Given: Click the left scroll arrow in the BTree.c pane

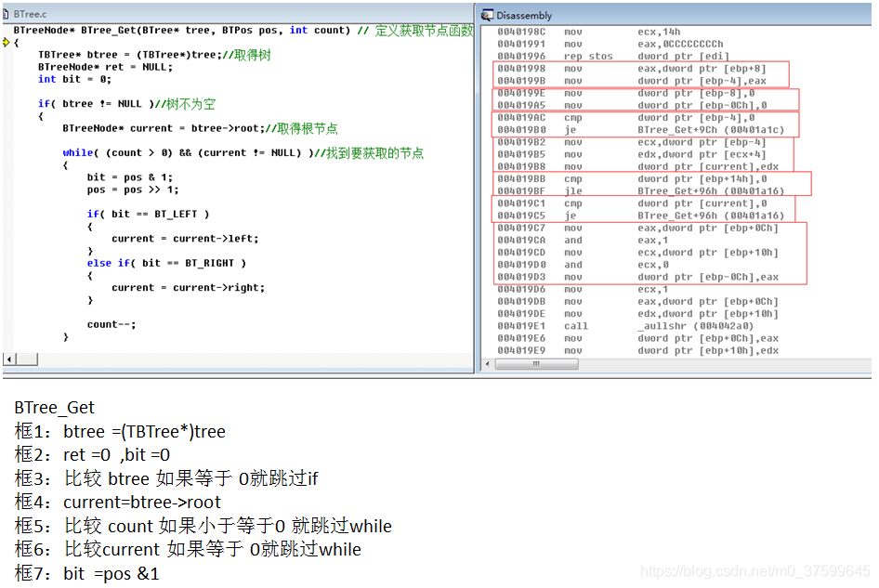Looking at the screenshot, I should (9, 359).
